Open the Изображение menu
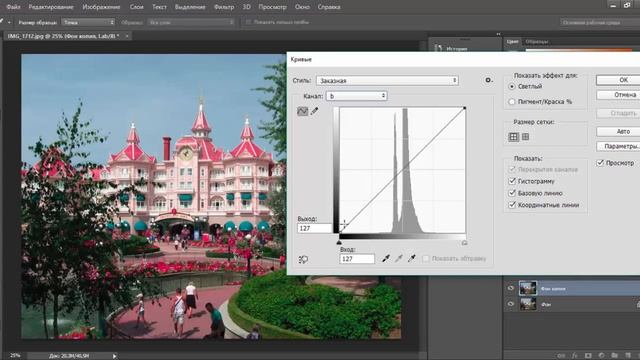 click(101, 7)
